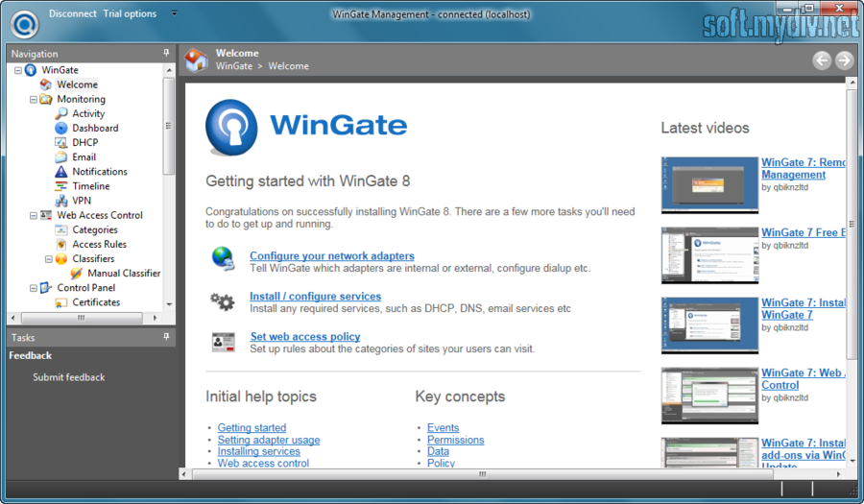Click the navigation tree horizontal scrollbar

pos(82,318)
